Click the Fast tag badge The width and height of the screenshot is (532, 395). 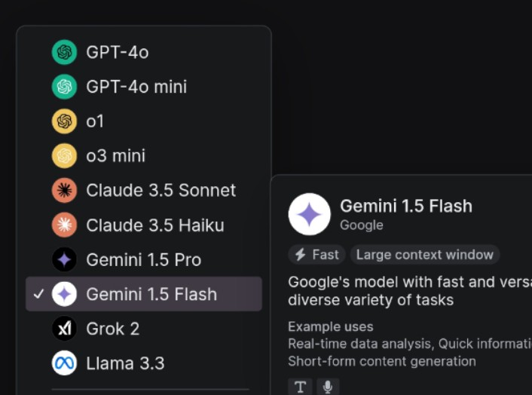[317, 255]
